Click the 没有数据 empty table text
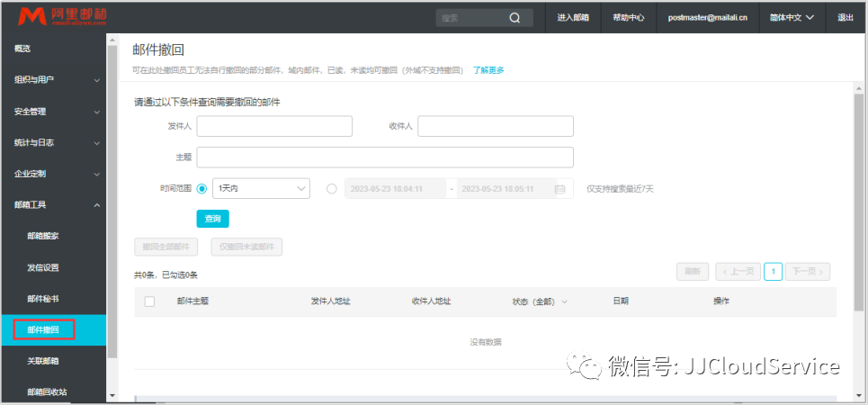Image resolution: width=868 pixels, height=405 pixels. point(486,342)
